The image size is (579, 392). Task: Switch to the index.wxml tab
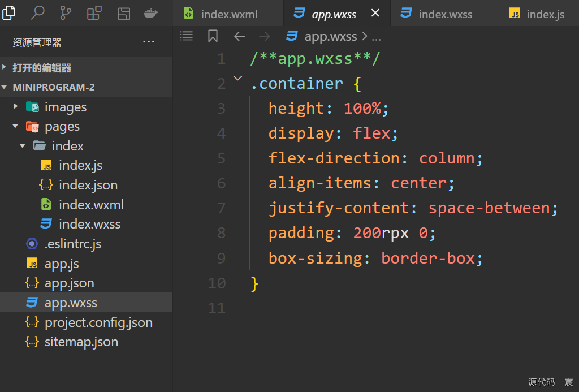(x=228, y=14)
